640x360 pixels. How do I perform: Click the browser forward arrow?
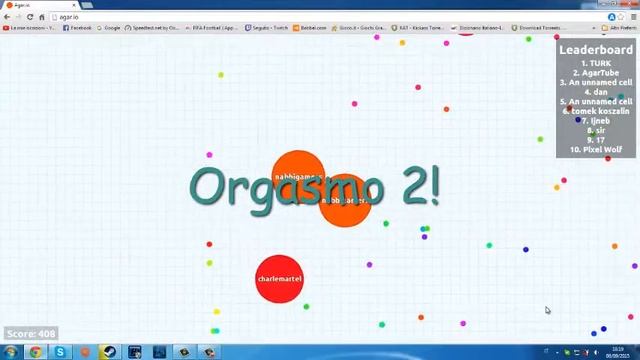coord(18,17)
